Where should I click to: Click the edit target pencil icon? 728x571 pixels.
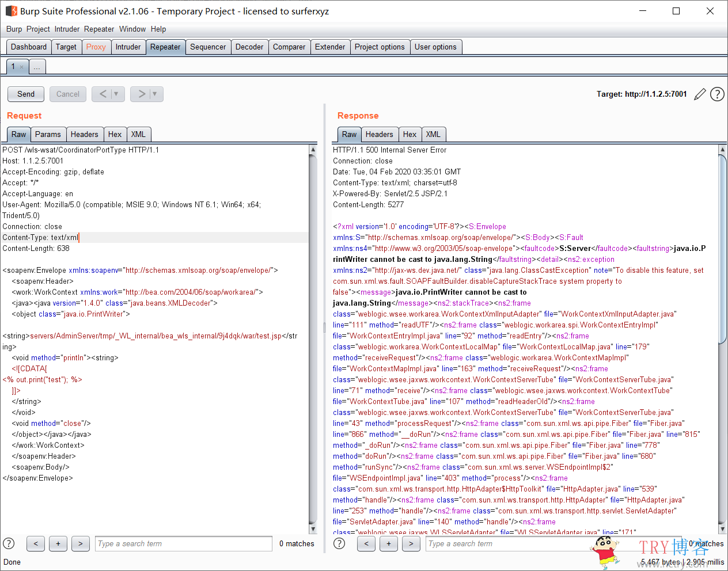700,94
